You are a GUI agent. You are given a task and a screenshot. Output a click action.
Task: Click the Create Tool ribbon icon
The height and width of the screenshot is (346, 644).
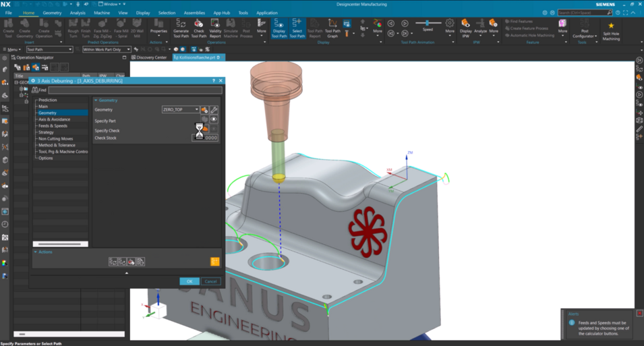8,28
